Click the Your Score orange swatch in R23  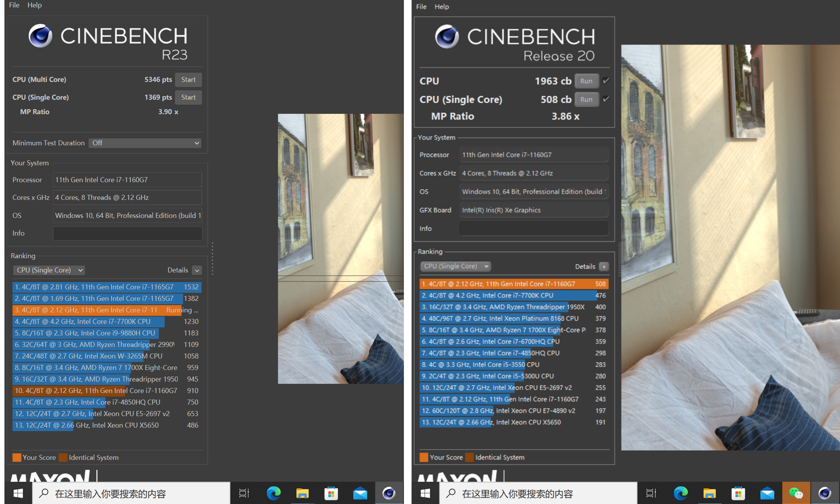click(17, 457)
